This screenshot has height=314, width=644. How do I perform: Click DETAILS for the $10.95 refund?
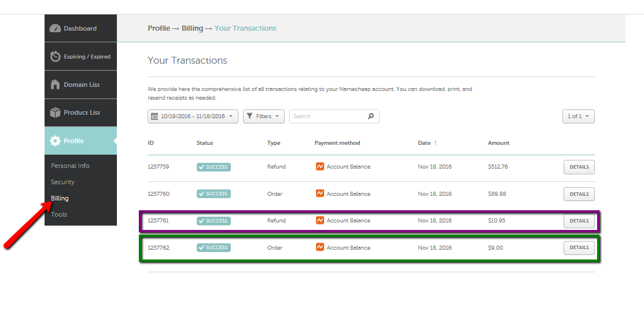click(579, 221)
